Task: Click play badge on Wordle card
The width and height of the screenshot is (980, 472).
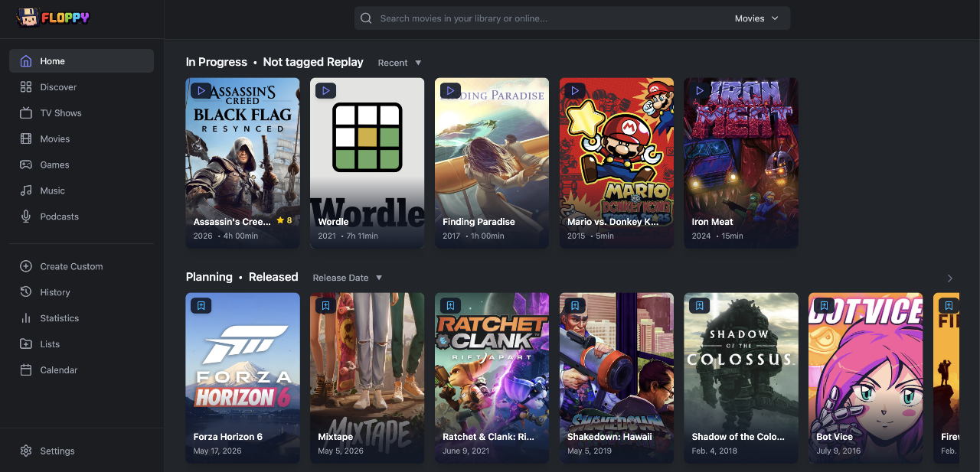Action: (x=325, y=91)
